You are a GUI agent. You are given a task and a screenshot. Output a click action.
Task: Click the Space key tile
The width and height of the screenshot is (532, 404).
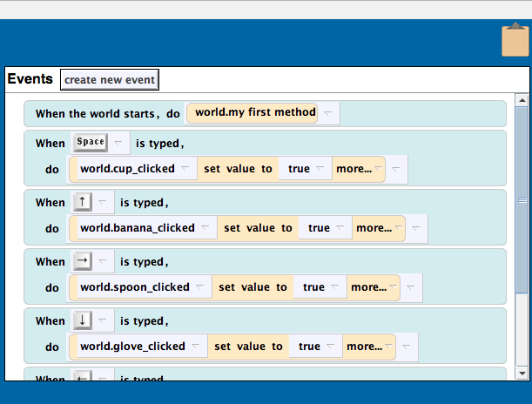click(x=90, y=142)
